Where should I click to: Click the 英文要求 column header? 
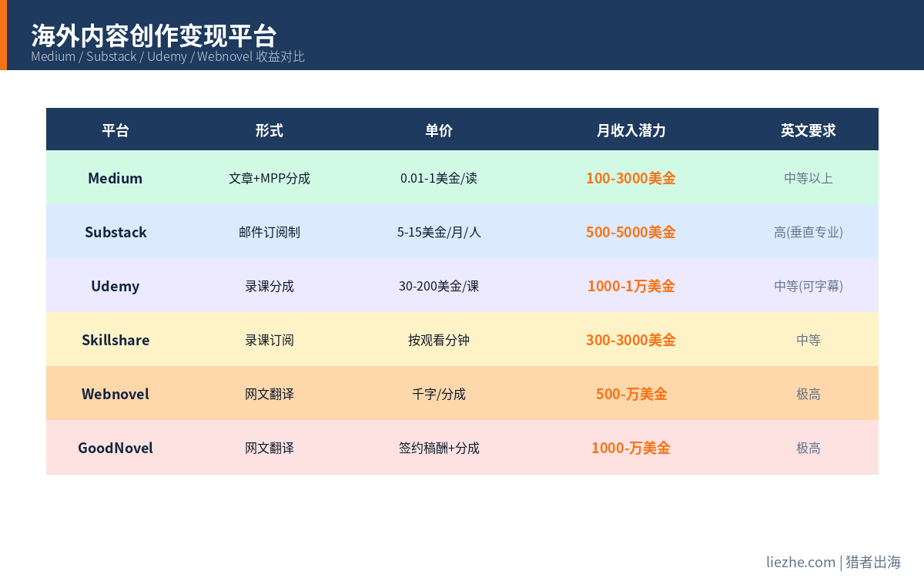coord(808,131)
